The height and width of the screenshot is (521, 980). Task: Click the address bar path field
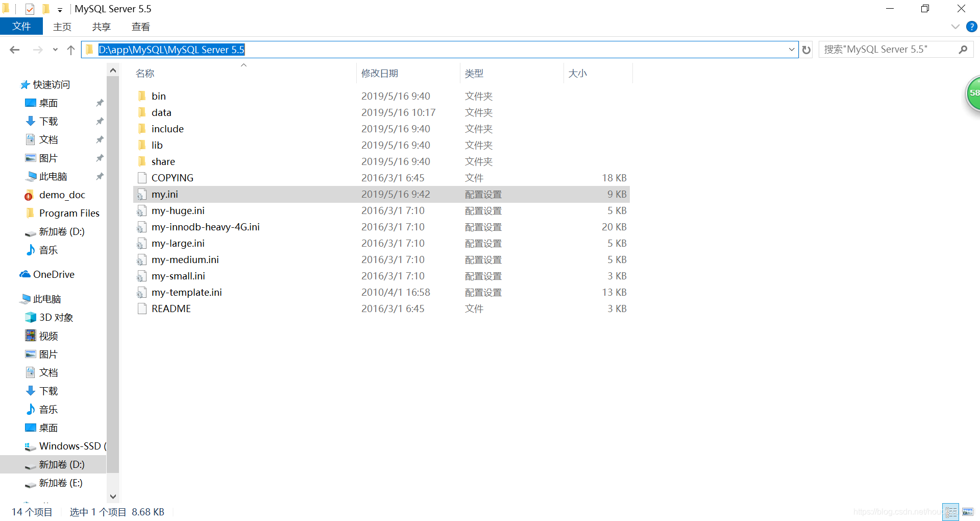tap(439, 50)
